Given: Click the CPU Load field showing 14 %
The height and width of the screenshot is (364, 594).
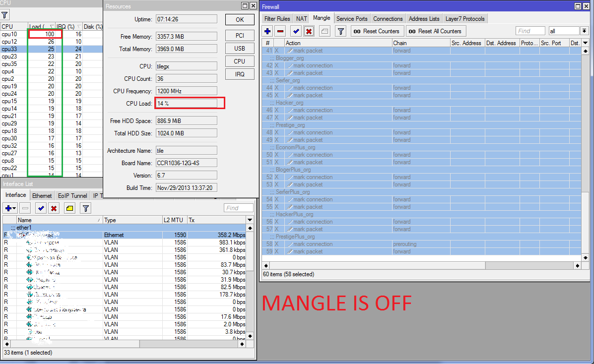Looking at the screenshot, I should coord(187,104).
